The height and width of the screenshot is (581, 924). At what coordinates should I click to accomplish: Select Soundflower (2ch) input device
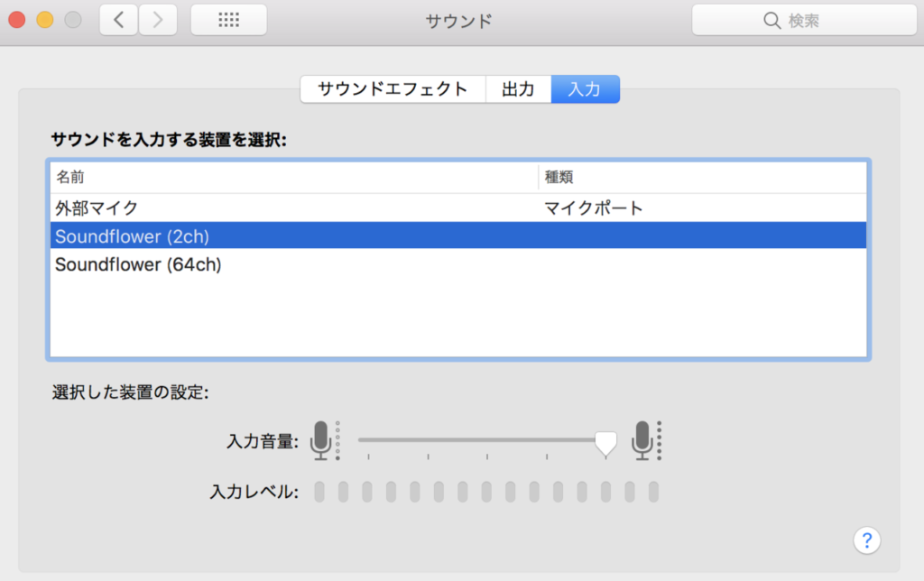[x=458, y=235]
